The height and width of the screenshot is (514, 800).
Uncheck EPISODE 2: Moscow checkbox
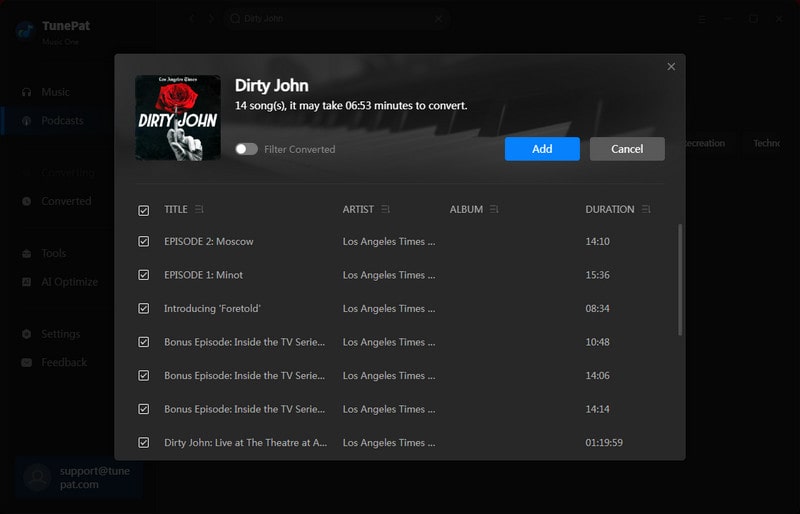(144, 242)
